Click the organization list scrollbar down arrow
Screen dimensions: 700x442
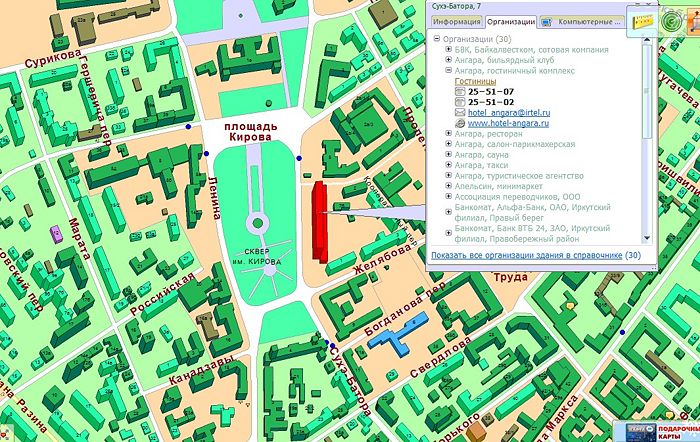pyautogui.click(x=647, y=239)
